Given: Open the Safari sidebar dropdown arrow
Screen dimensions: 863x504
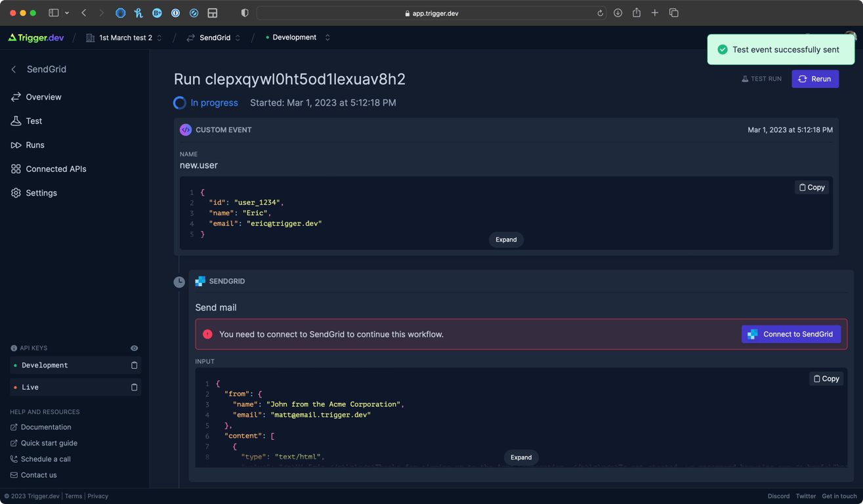Looking at the screenshot, I should (67, 13).
